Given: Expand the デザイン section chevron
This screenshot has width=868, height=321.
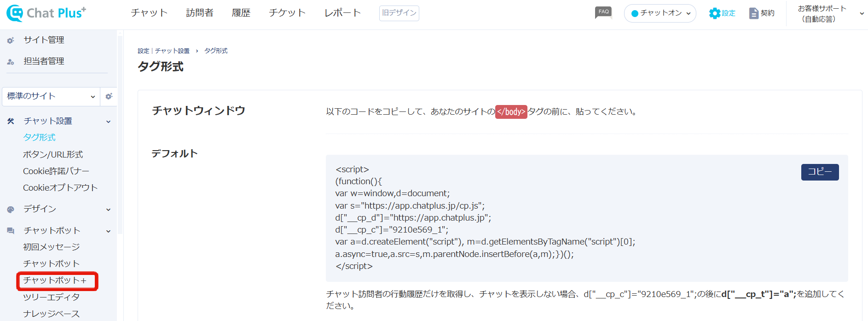Looking at the screenshot, I should point(109,210).
